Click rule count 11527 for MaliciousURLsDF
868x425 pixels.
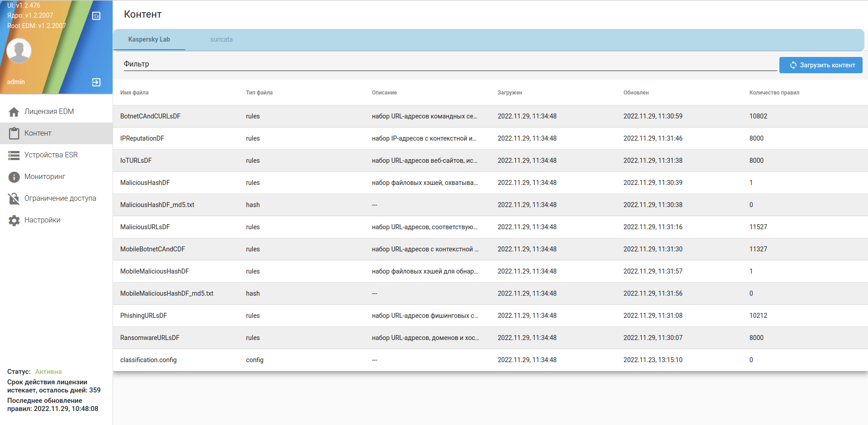point(758,227)
